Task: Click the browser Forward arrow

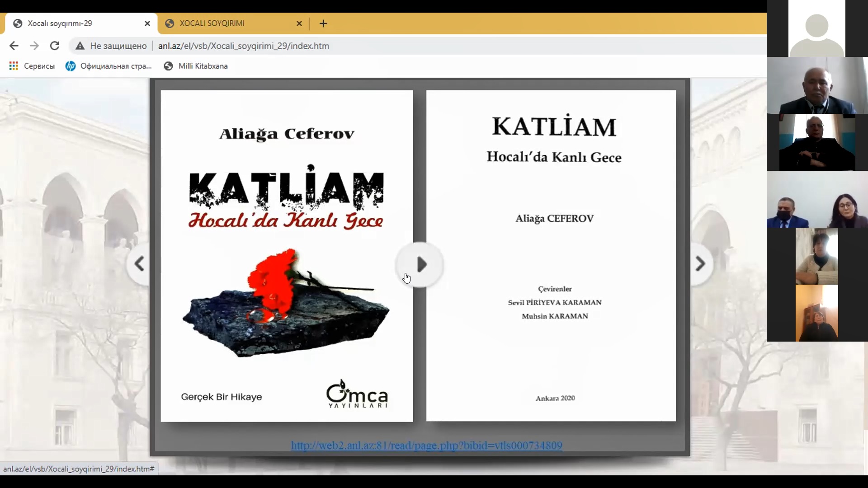Action: (34, 46)
